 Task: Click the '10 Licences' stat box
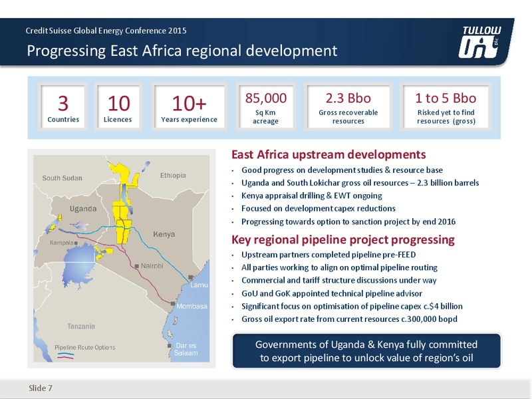pos(118,107)
